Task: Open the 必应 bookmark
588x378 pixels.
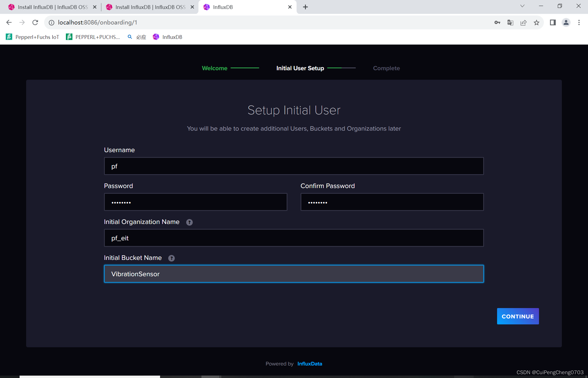Action: coord(137,37)
